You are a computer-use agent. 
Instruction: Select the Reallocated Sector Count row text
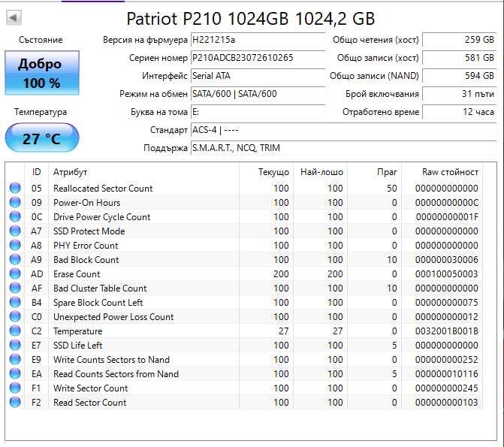[103, 189]
